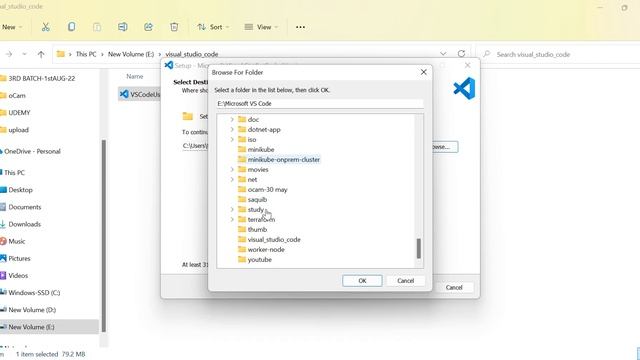Open the Sort dropdown in Explorer
The image size is (640, 360).
click(x=213, y=27)
